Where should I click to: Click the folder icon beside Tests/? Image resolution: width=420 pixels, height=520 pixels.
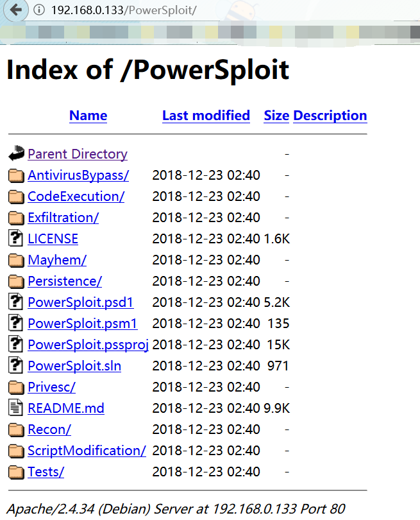coord(16,472)
